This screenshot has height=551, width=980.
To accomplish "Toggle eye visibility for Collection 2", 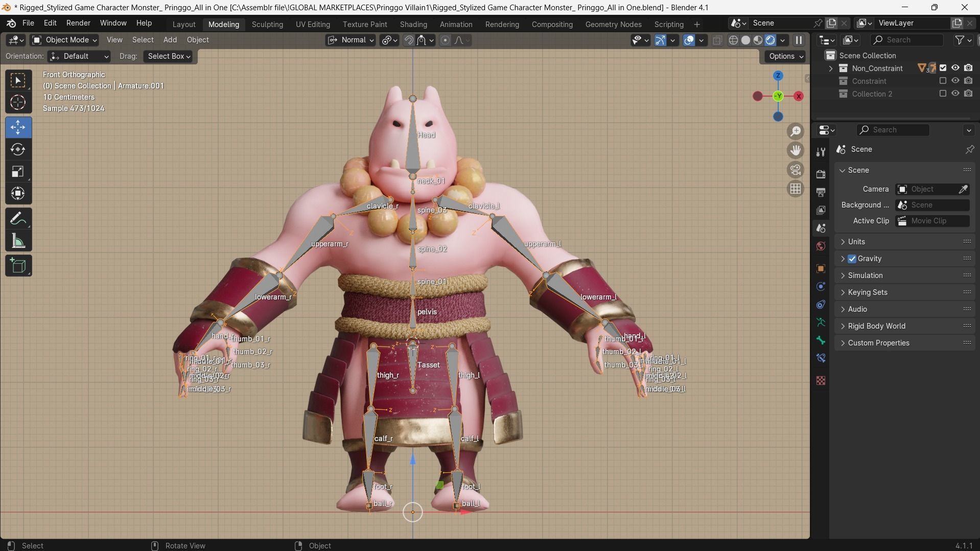I will tap(955, 94).
